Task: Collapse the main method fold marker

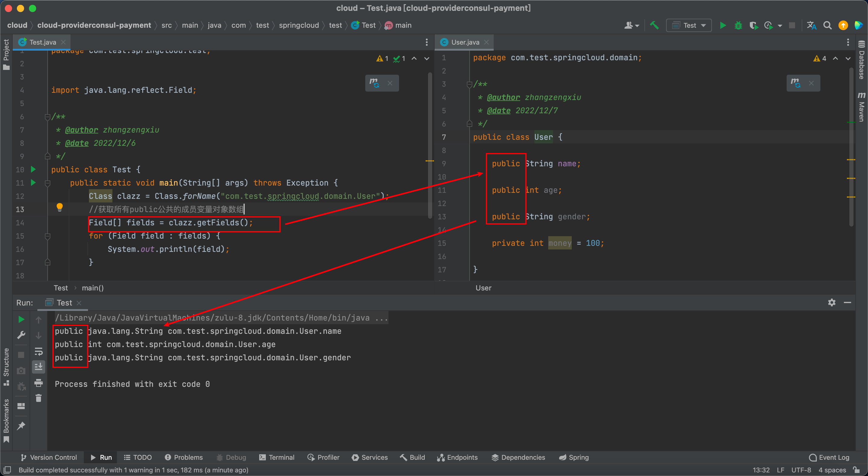Action: [x=48, y=183]
